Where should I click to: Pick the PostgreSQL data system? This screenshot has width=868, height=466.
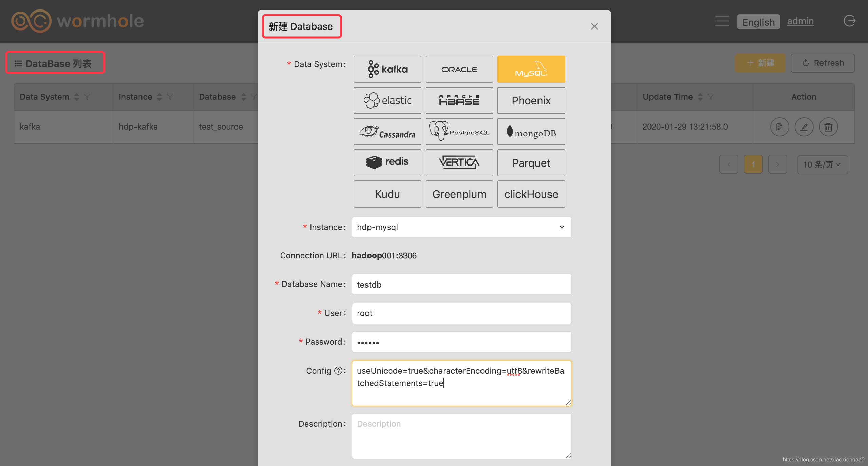click(459, 132)
